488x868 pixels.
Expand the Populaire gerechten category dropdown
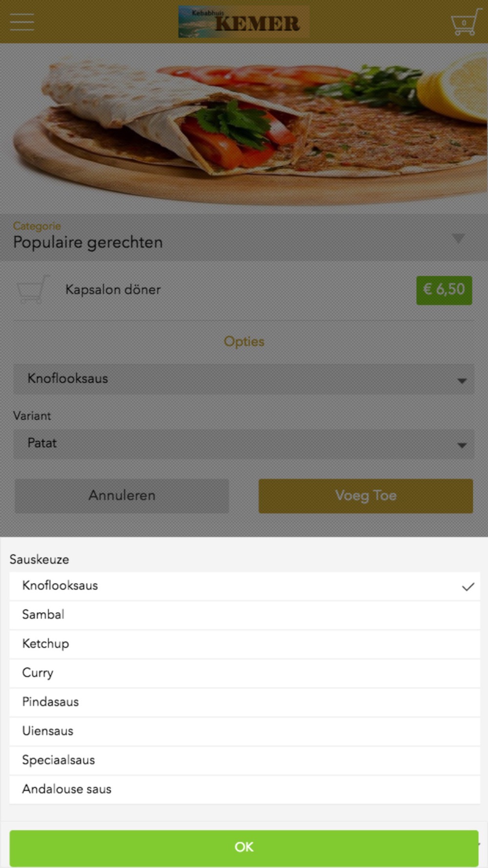click(244, 238)
